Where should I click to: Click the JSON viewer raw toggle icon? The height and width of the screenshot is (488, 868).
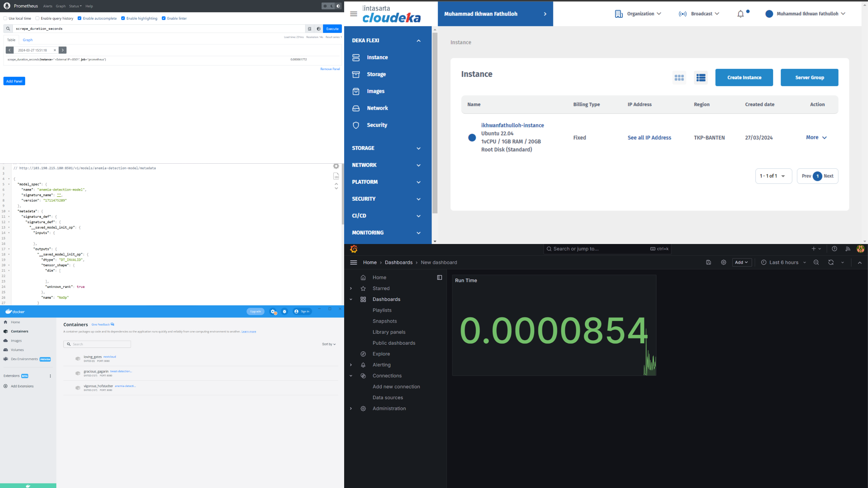click(336, 176)
